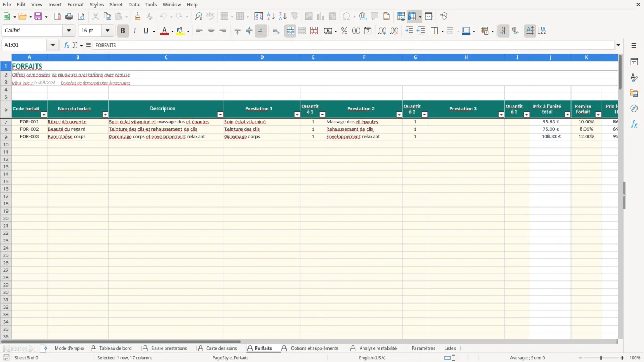Click the Select All corner button
Viewport: 644px width, 362px height.
tap(6, 57)
